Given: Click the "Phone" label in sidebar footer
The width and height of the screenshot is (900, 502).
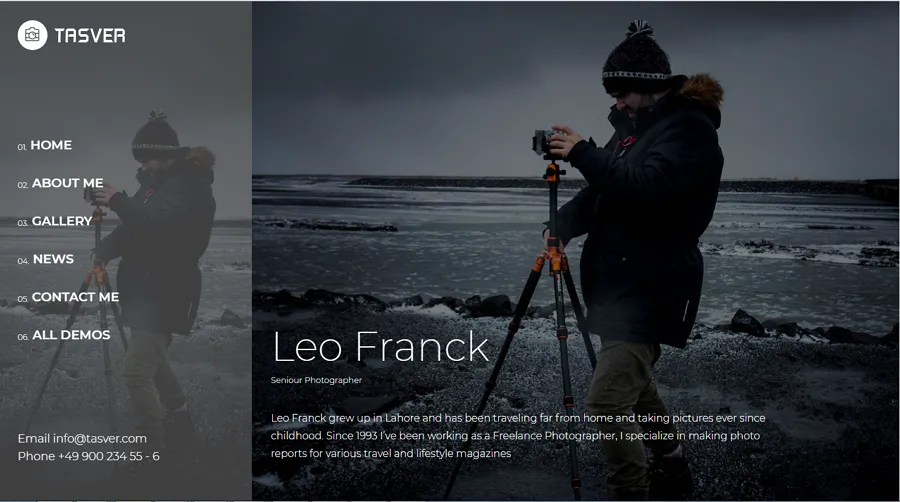Looking at the screenshot, I should (x=36, y=456).
